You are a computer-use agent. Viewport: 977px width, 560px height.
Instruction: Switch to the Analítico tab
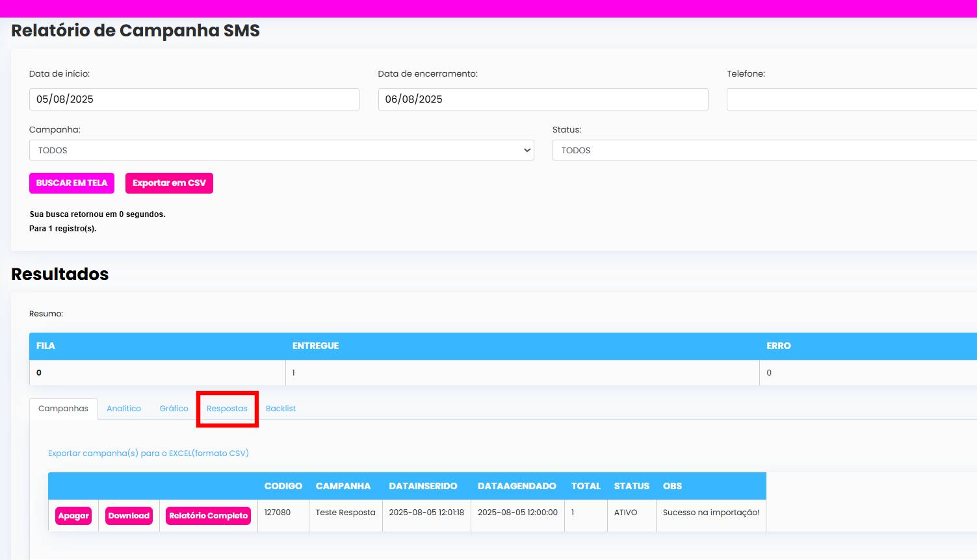[124, 409]
